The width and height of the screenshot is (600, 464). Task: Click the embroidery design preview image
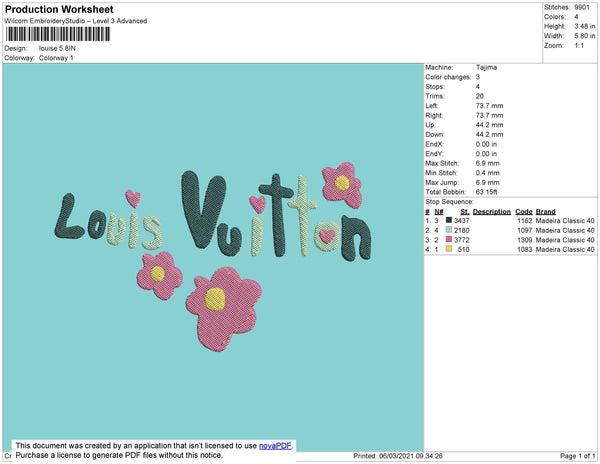pos(213,257)
